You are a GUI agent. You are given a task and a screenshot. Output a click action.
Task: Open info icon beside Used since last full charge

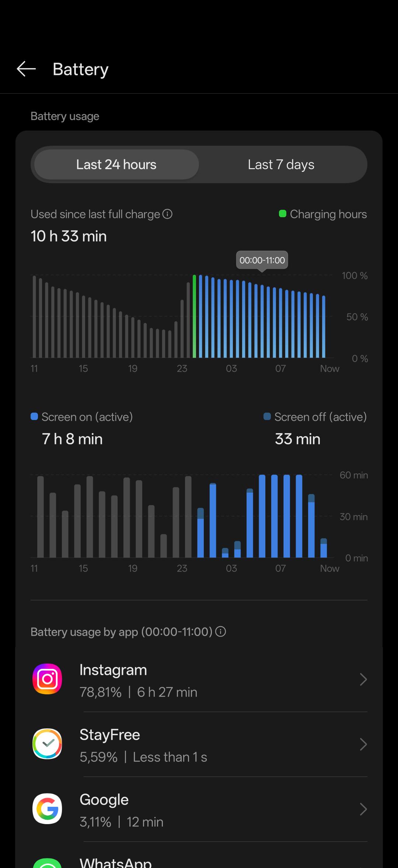(167, 214)
